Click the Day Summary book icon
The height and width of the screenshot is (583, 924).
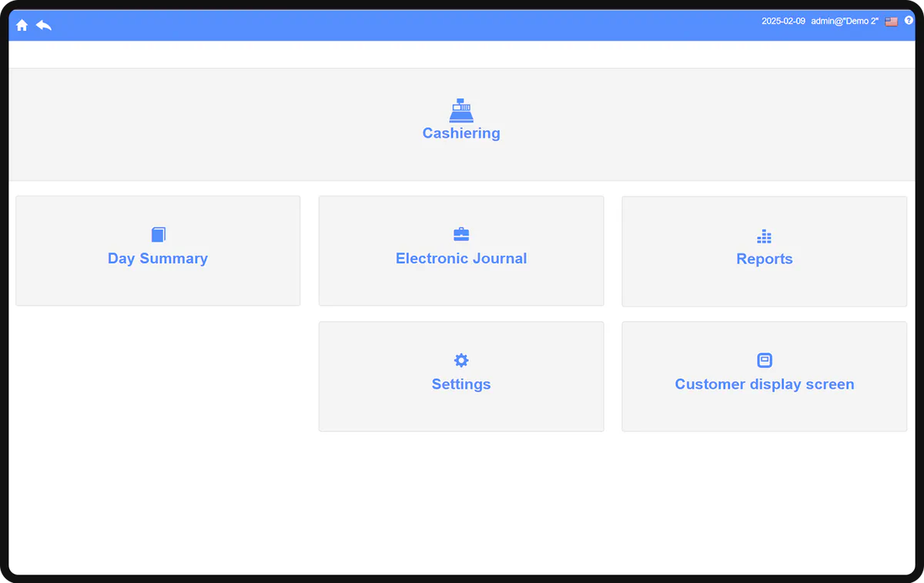(x=159, y=235)
